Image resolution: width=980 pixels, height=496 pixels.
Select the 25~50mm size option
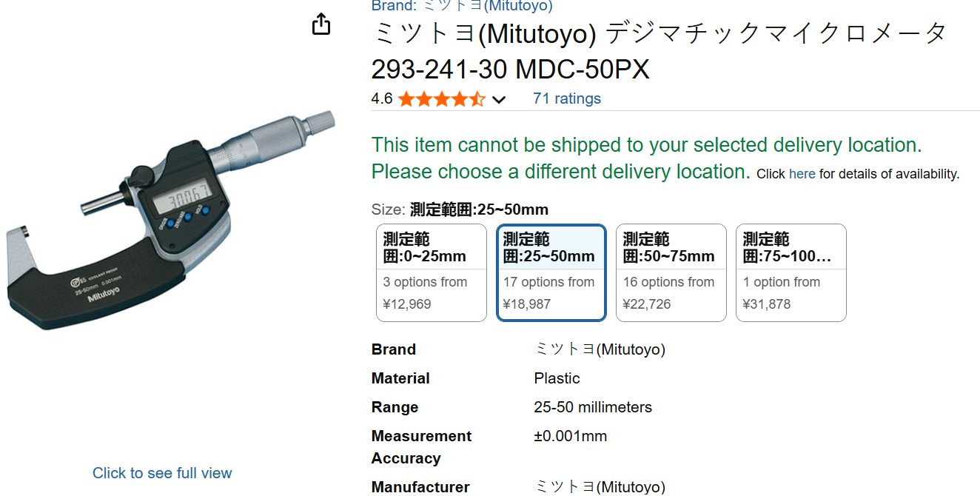[551, 272]
